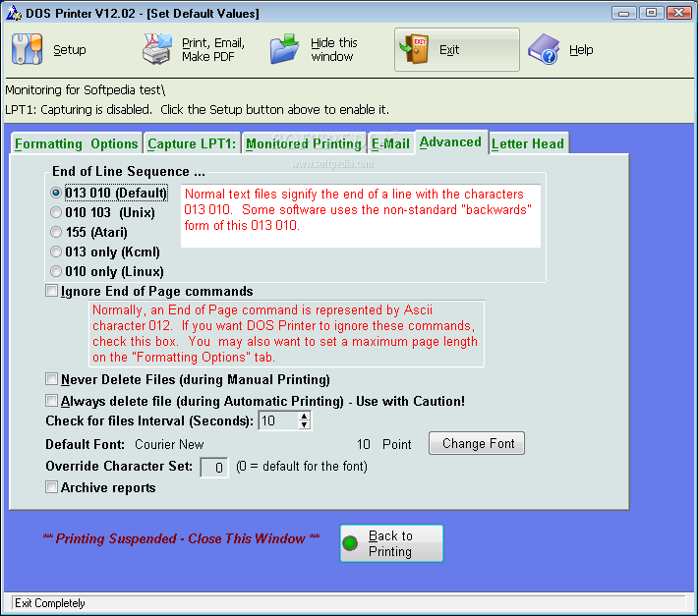698x616 pixels.
Task: Click '(0 = default for the font)' hint
Action: point(302,466)
